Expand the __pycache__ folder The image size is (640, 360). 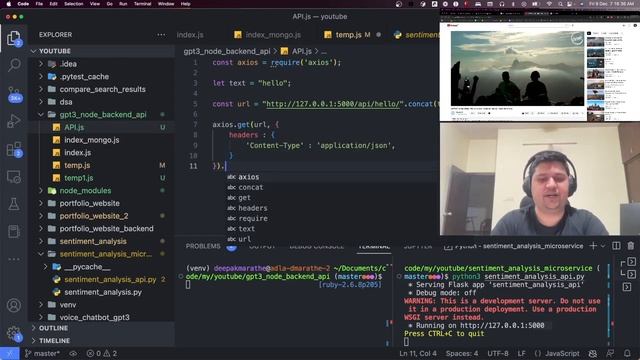46,267
